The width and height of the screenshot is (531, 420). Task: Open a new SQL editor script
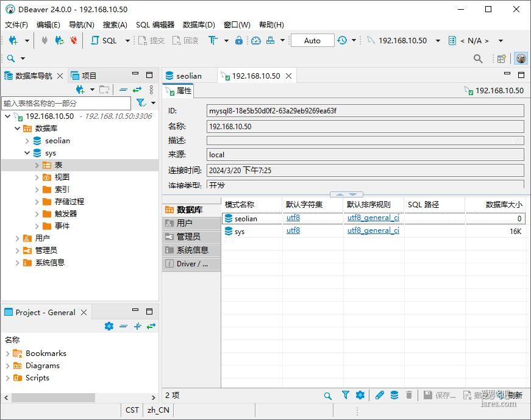[x=104, y=41]
